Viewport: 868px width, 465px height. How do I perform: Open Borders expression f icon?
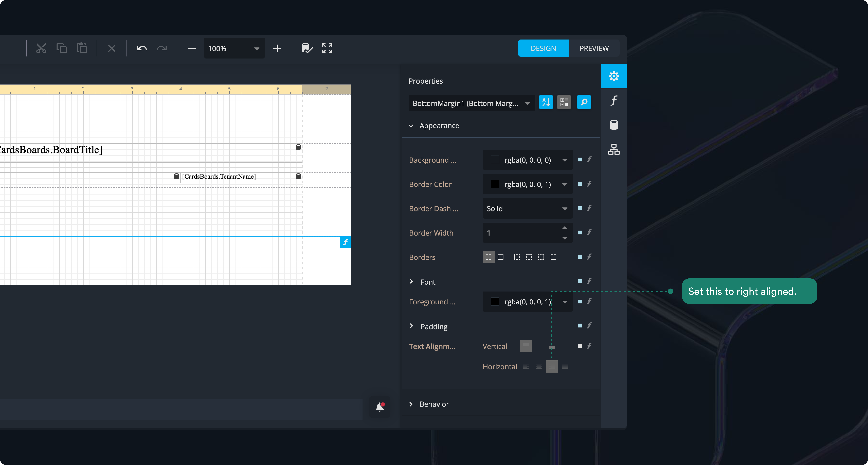pyautogui.click(x=589, y=257)
